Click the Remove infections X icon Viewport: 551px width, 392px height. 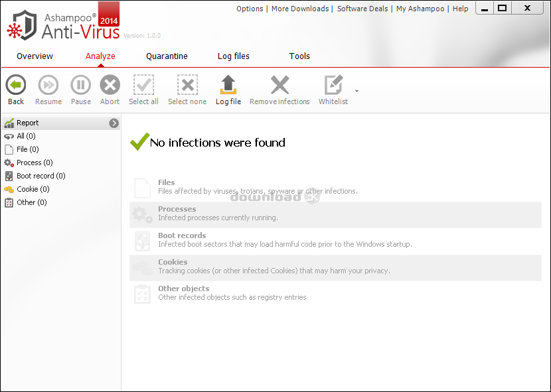(279, 85)
